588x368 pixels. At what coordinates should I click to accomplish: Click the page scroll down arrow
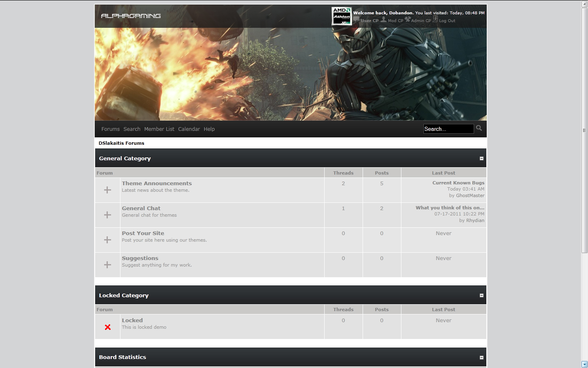(584, 364)
